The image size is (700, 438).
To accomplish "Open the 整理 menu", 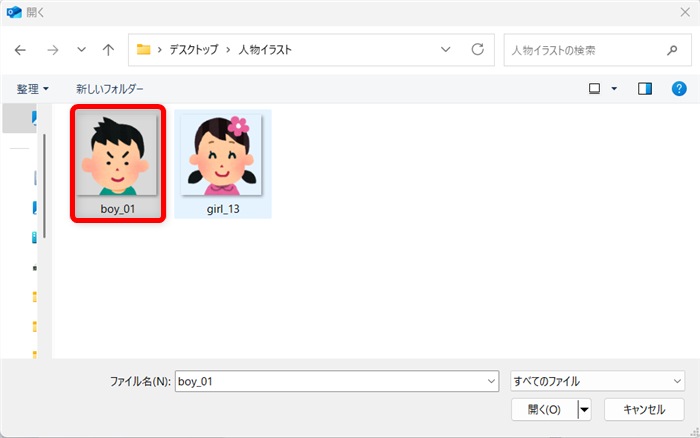I will point(33,89).
